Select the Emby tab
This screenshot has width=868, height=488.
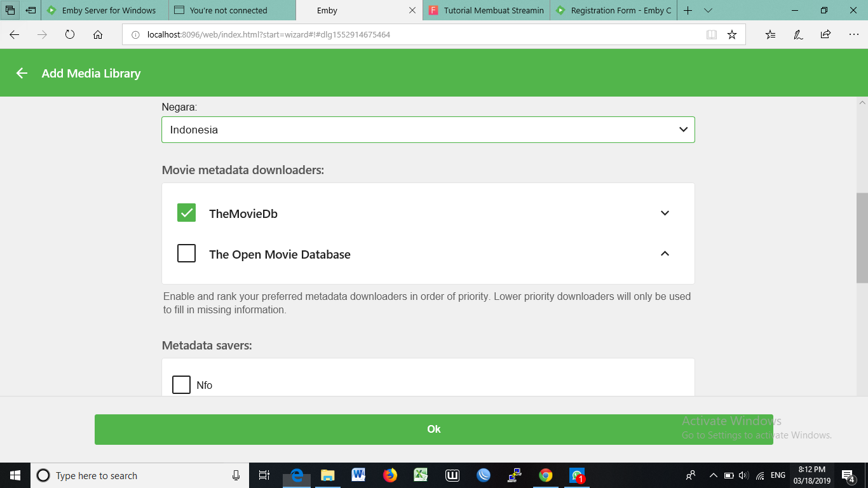[x=359, y=10]
